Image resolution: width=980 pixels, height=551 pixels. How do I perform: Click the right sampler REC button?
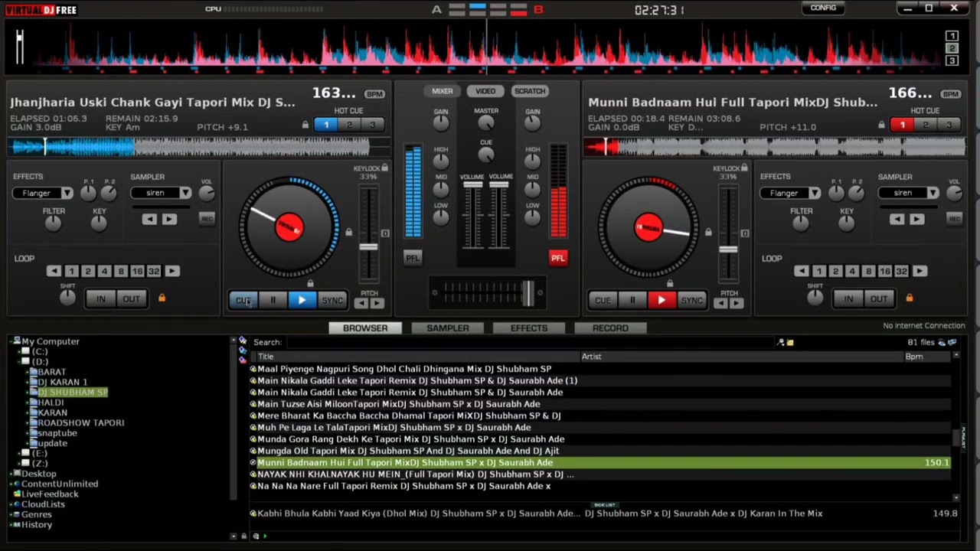tap(954, 219)
